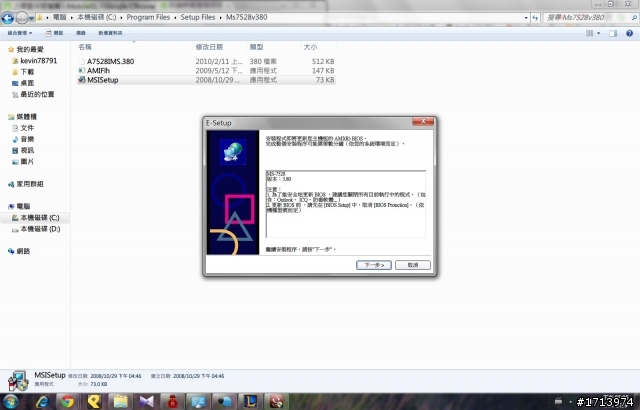The width and height of the screenshot is (640, 410).
Task: Close the E-Setup dialog
Action: point(423,121)
